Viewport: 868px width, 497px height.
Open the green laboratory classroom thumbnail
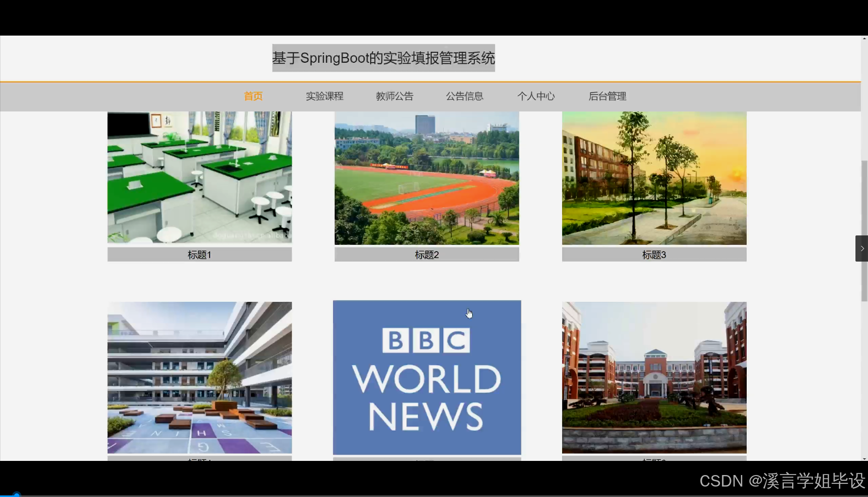[x=200, y=177]
